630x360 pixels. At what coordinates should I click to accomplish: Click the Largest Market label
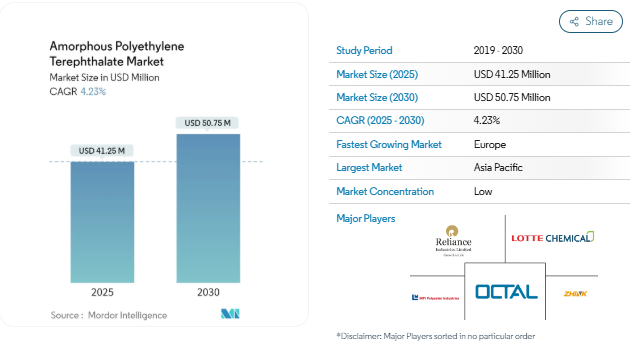369,168
